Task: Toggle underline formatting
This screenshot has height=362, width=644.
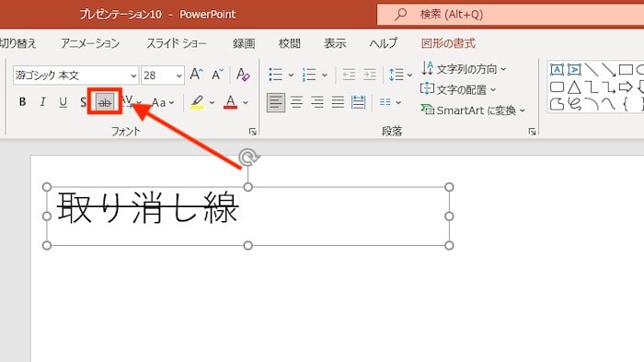Action: [63, 102]
